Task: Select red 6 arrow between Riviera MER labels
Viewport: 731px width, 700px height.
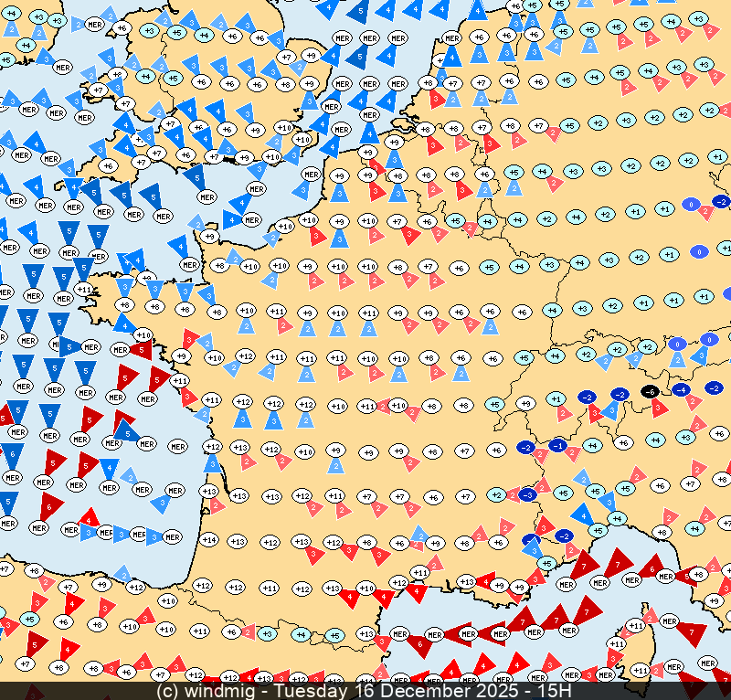Action: pos(651,568)
